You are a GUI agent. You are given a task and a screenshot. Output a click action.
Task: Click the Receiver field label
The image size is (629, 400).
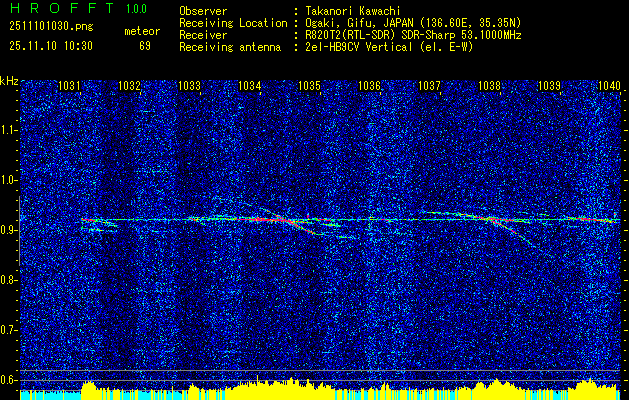(x=203, y=35)
